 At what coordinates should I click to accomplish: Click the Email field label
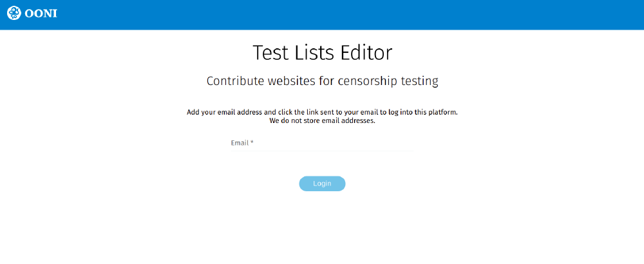point(240,143)
